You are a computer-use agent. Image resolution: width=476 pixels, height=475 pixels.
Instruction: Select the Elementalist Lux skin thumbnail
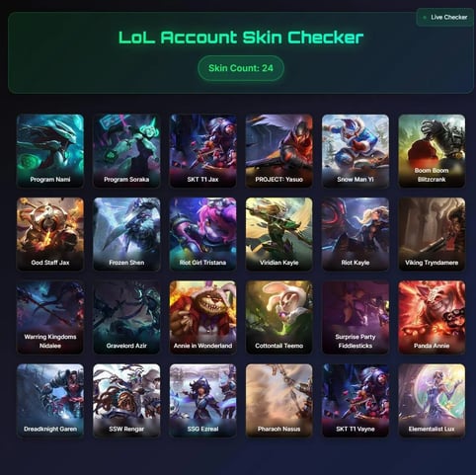[x=432, y=401]
